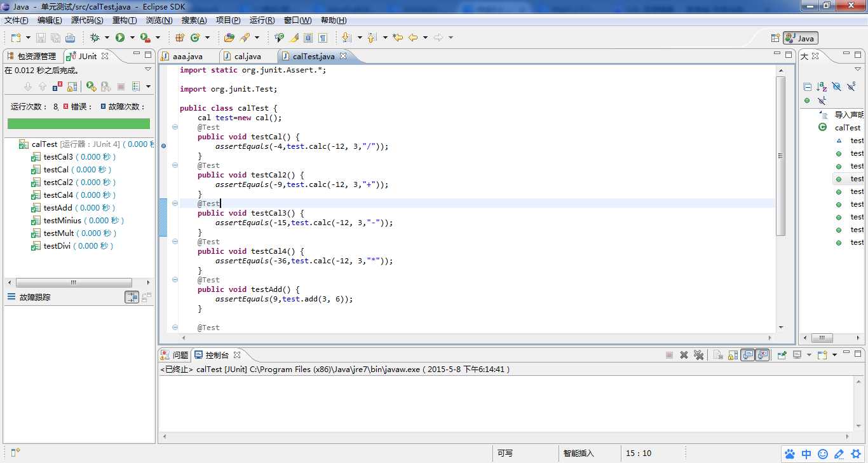Open the 帮助(H) menu
This screenshot has height=463, width=868.
click(x=334, y=20)
